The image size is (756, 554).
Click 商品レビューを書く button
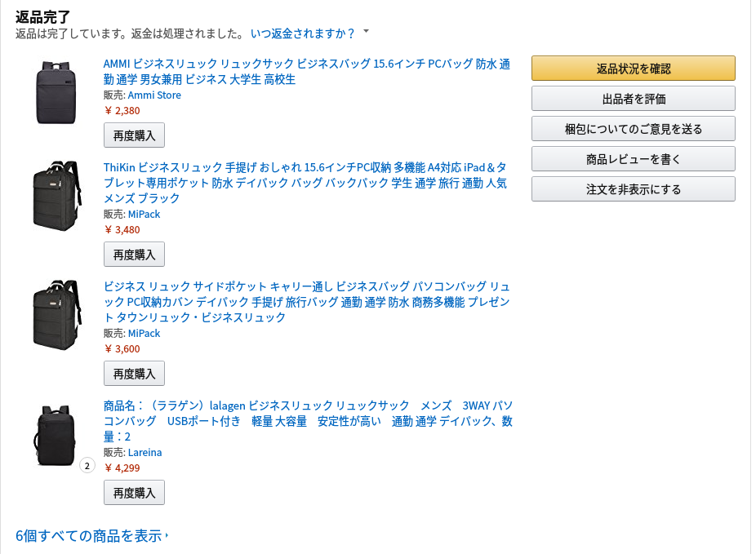point(633,159)
